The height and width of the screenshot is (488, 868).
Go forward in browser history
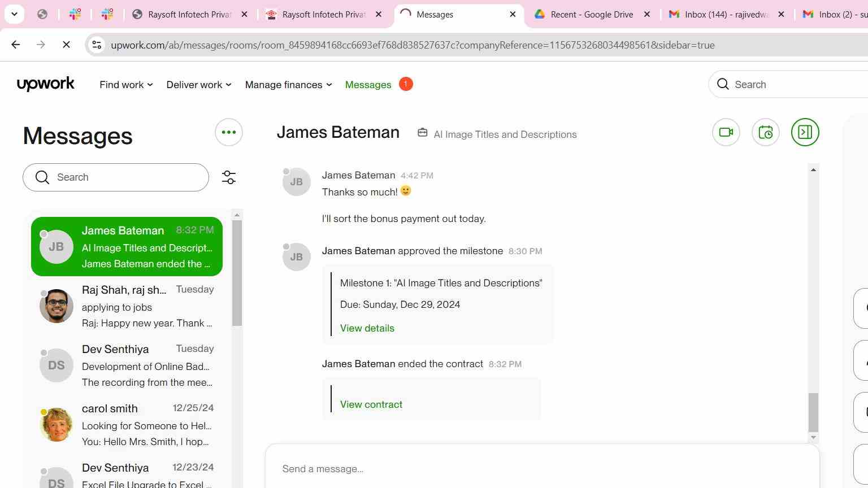coord(41,45)
